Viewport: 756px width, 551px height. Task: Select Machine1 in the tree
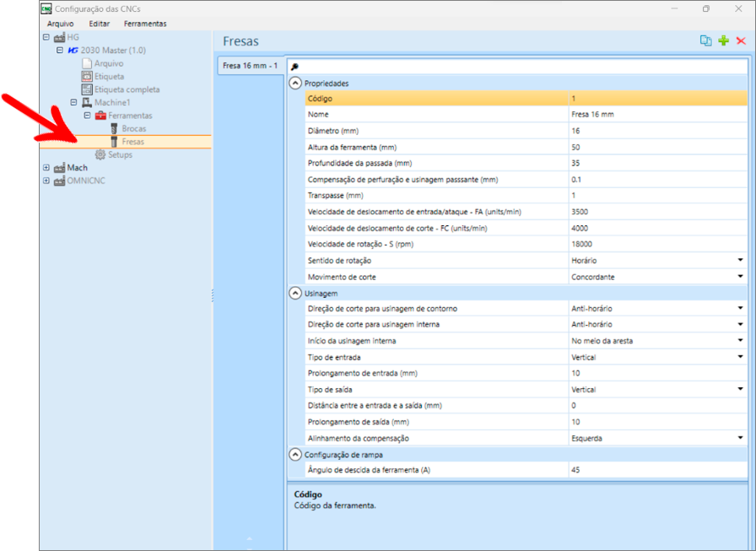112,102
